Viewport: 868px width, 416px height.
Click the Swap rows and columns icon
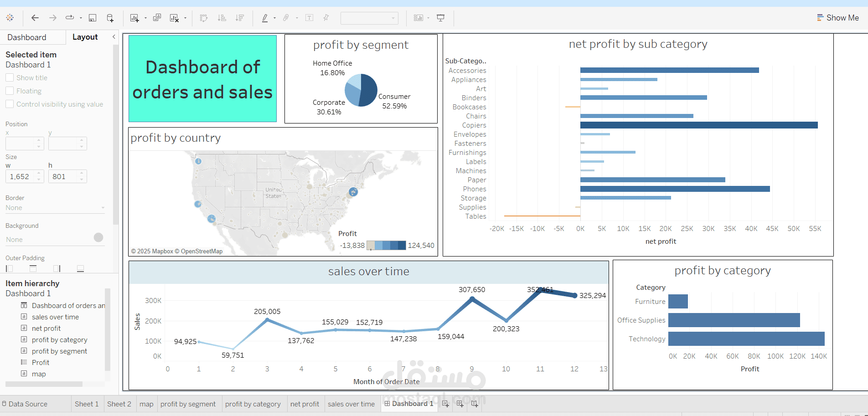(204, 18)
